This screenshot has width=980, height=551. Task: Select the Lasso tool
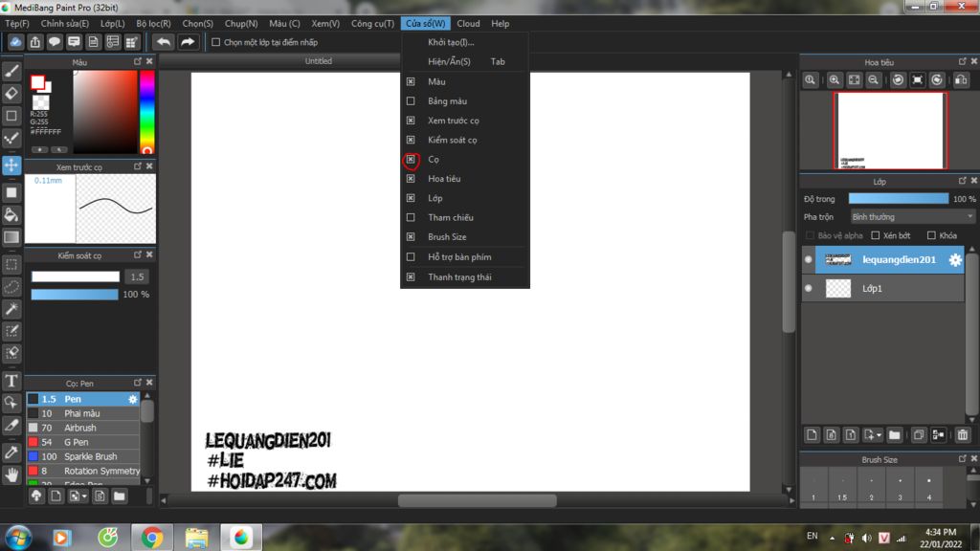(x=11, y=287)
